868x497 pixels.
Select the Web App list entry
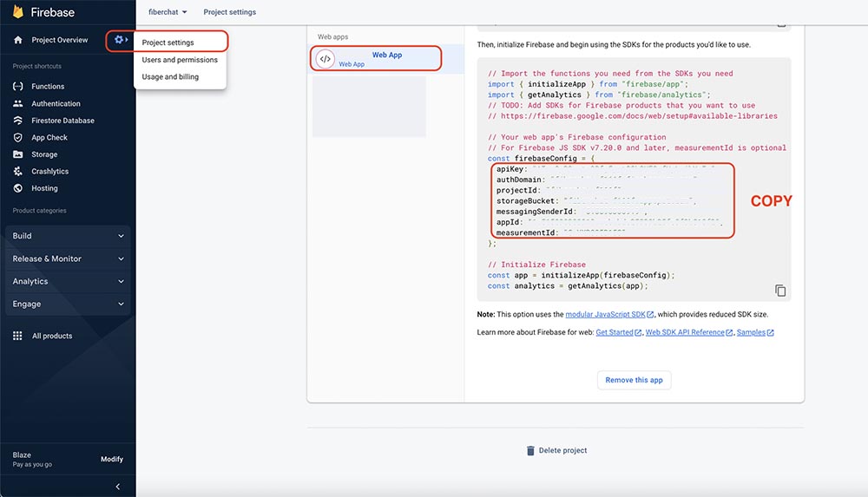[386, 59]
